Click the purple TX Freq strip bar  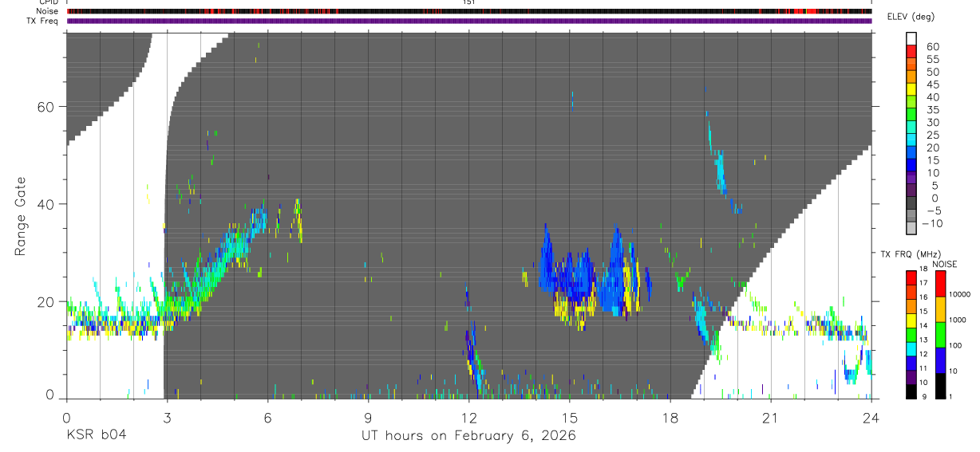point(469,21)
